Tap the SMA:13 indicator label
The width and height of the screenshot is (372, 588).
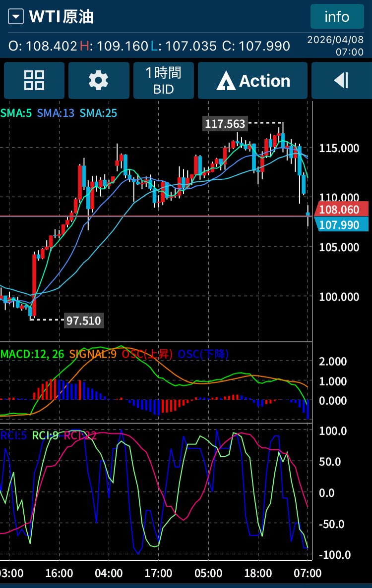56,113
